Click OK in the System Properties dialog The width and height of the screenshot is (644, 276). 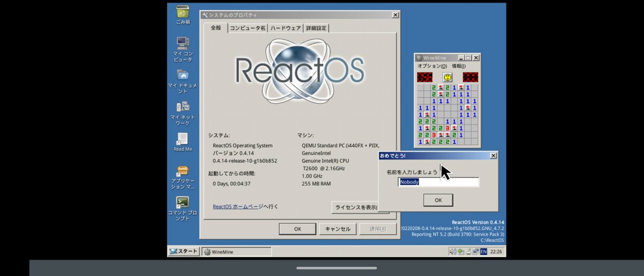point(297,229)
